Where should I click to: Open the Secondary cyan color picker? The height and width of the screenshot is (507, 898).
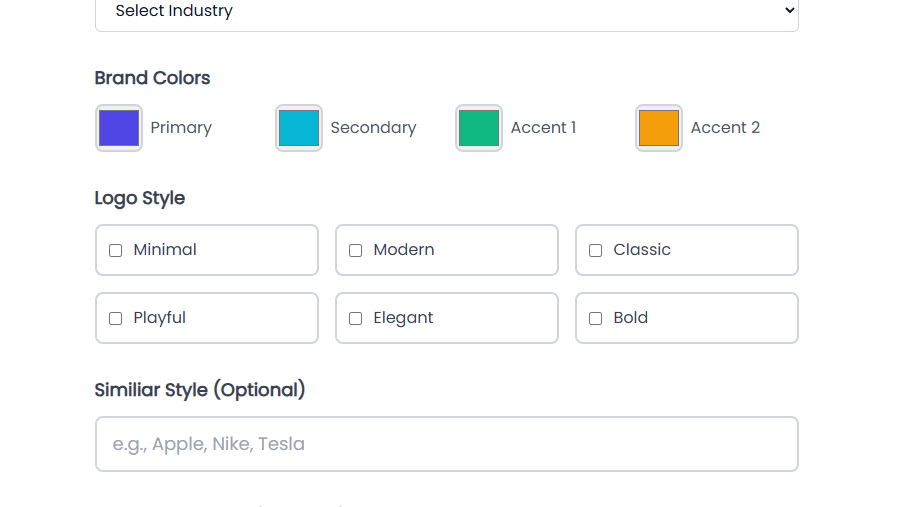[x=299, y=128]
